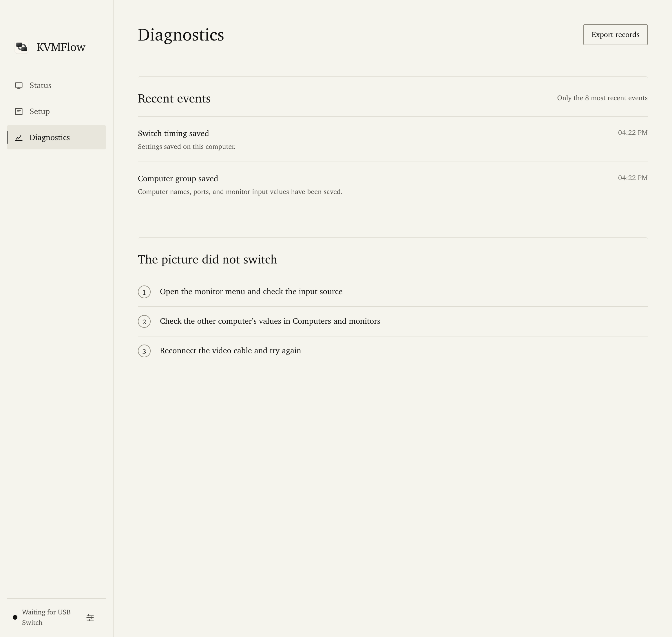Click the computer names, ports description text
Viewport: 672px width, 637px height.
pos(240,192)
